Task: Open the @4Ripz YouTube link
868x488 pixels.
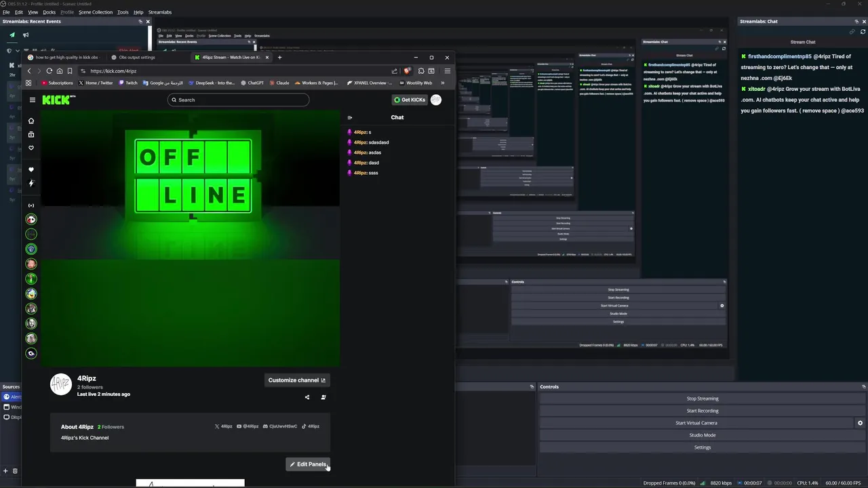Action: (x=248, y=426)
